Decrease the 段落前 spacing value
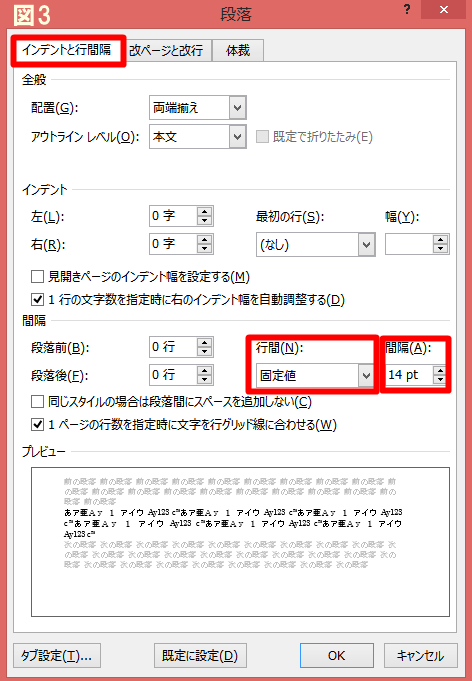This screenshot has width=472, height=681. click(x=204, y=351)
